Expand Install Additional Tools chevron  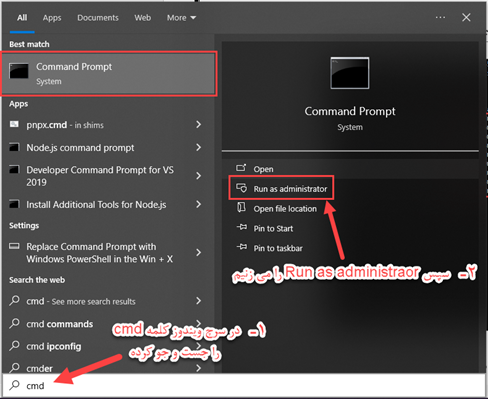click(199, 204)
